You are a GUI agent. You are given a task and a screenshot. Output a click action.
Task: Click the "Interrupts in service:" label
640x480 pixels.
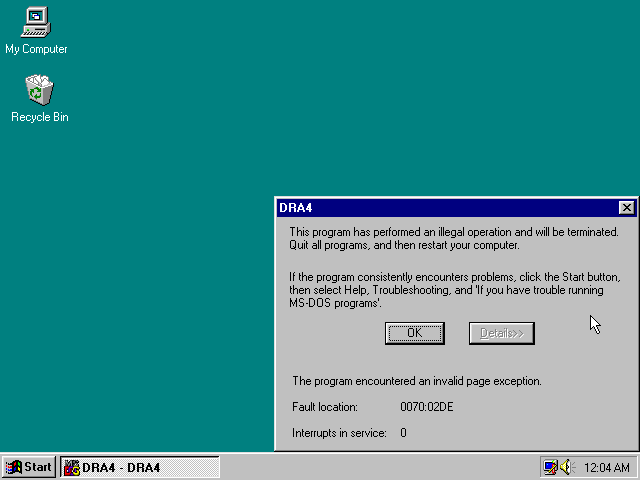(x=339, y=433)
